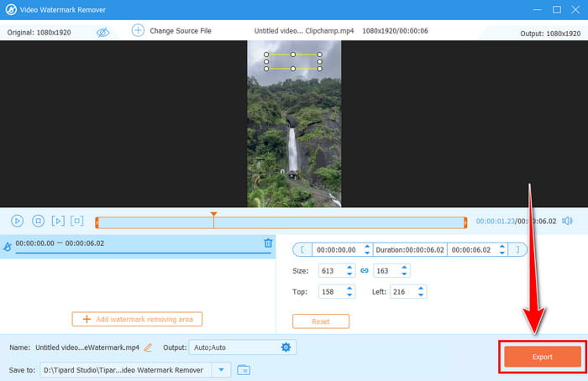Click the play-segment frame icon

pos(77,221)
